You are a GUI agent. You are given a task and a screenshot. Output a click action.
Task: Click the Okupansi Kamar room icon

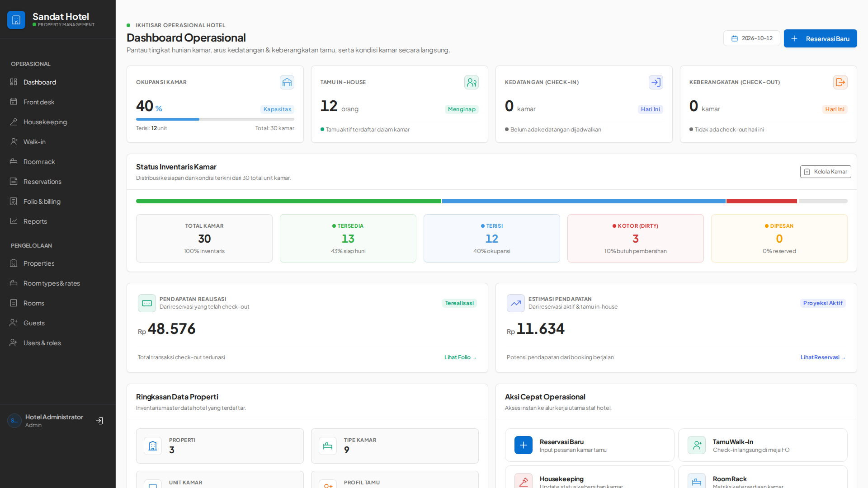287,82
